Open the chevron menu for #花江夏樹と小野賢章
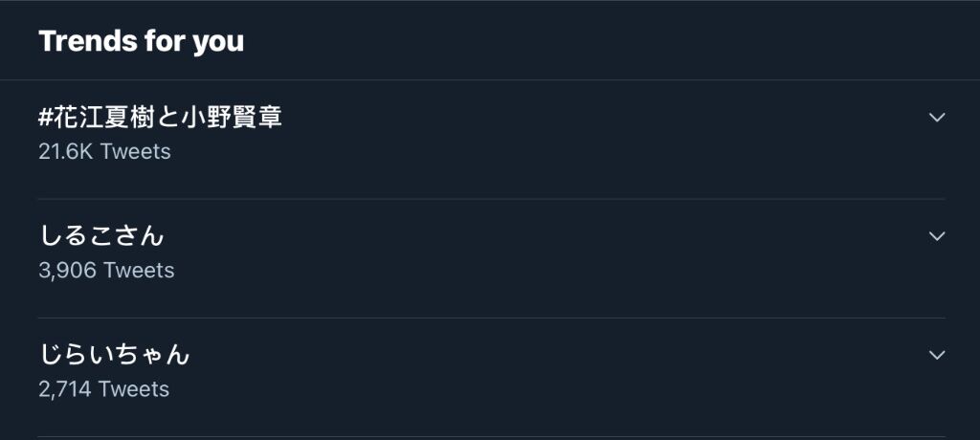 (936, 117)
